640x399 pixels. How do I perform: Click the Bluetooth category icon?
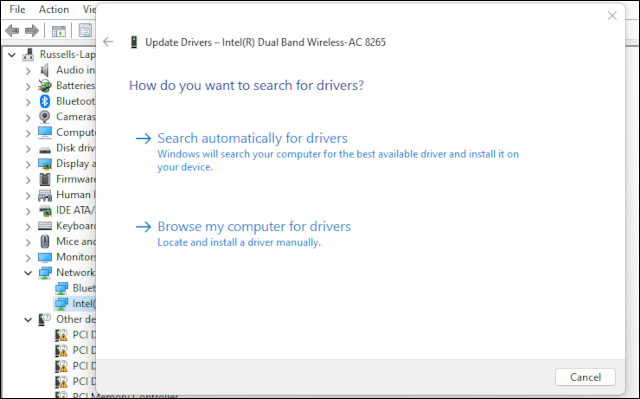coord(44,101)
